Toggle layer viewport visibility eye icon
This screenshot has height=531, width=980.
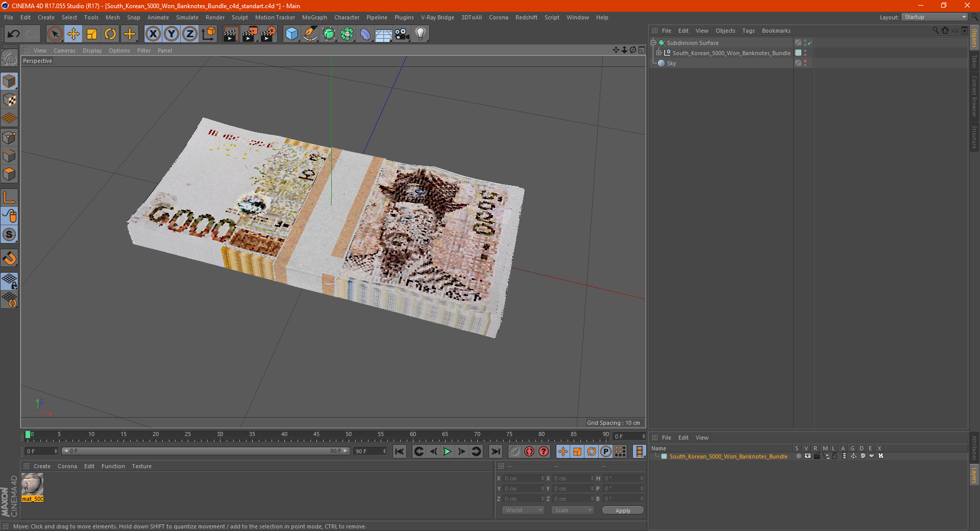click(807, 456)
